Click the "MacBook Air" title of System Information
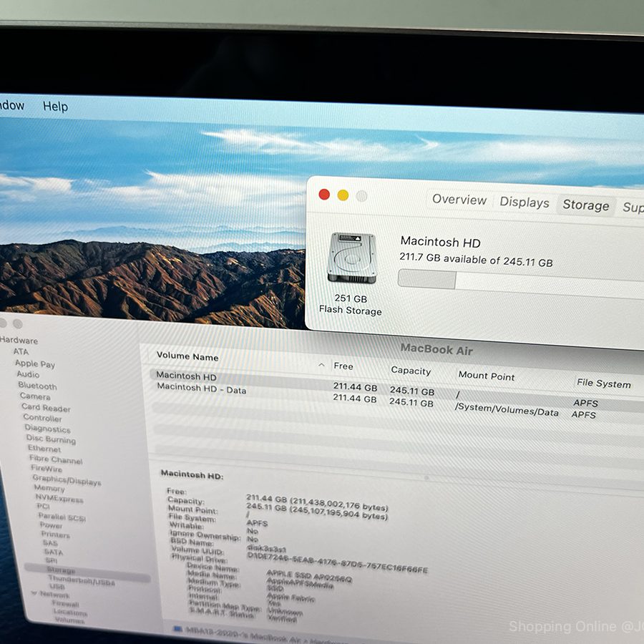 (x=436, y=349)
